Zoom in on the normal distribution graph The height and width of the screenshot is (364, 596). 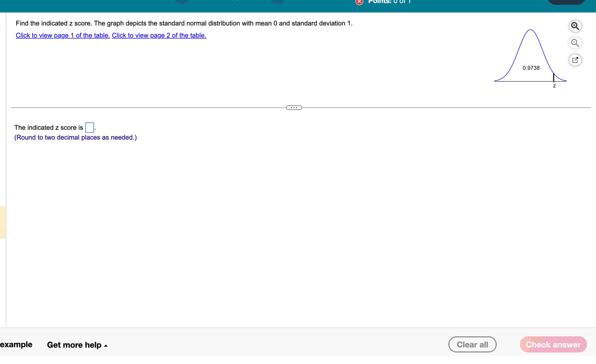[x=575, y=26]
